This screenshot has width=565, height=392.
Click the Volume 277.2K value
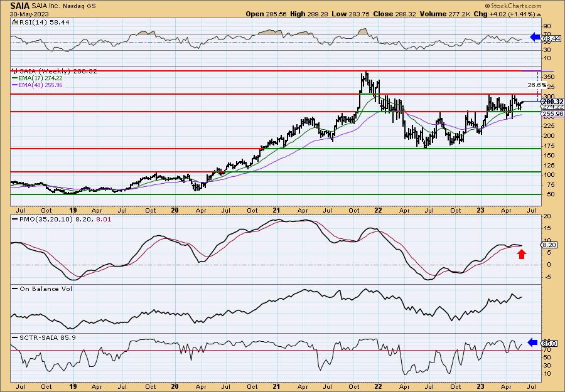click(444, 14)
